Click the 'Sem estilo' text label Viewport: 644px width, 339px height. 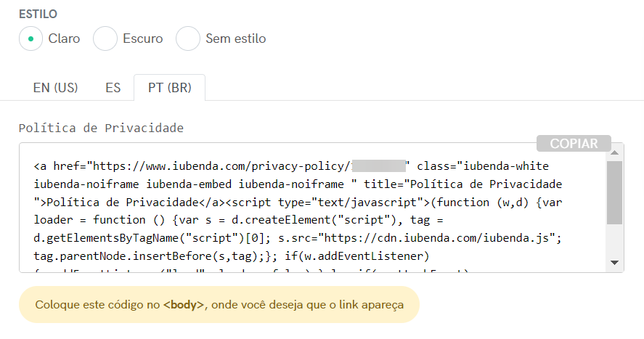[235, 38]
